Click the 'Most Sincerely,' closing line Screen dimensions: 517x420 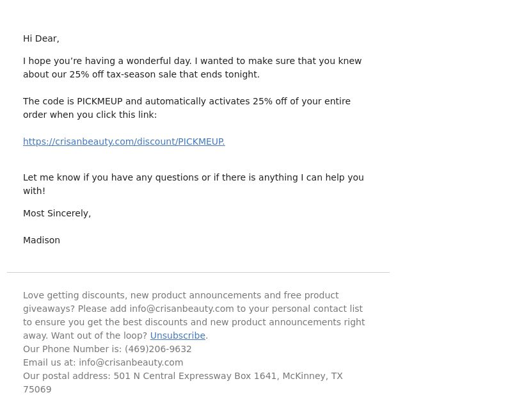(x=57, y=213)
